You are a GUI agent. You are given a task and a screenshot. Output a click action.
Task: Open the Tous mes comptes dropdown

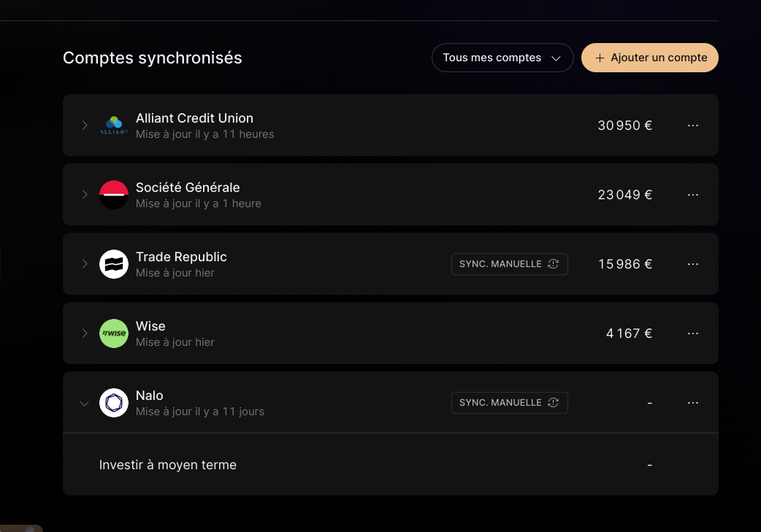pos(502,58)
